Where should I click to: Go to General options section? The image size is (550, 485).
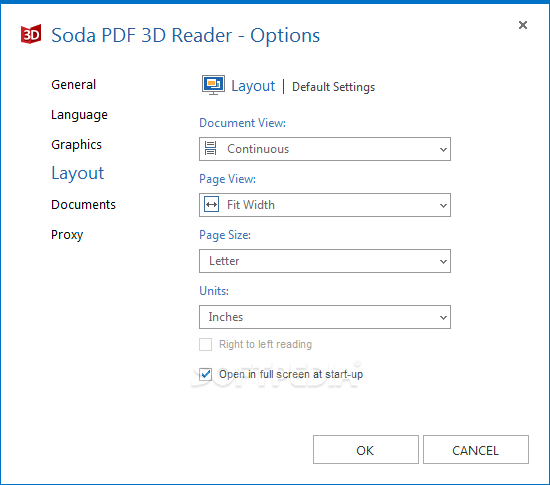coord(73,85)
